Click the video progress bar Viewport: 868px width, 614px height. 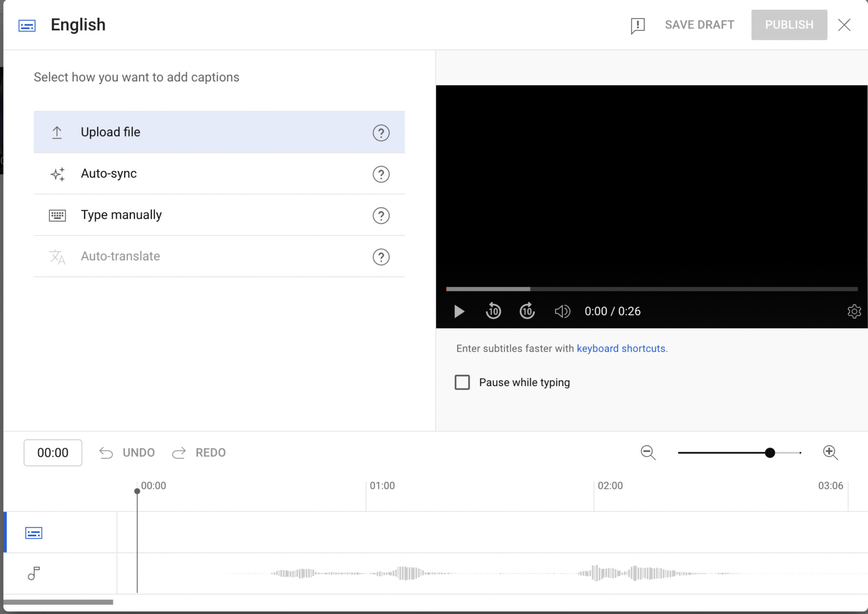click(x=651, y=289)
